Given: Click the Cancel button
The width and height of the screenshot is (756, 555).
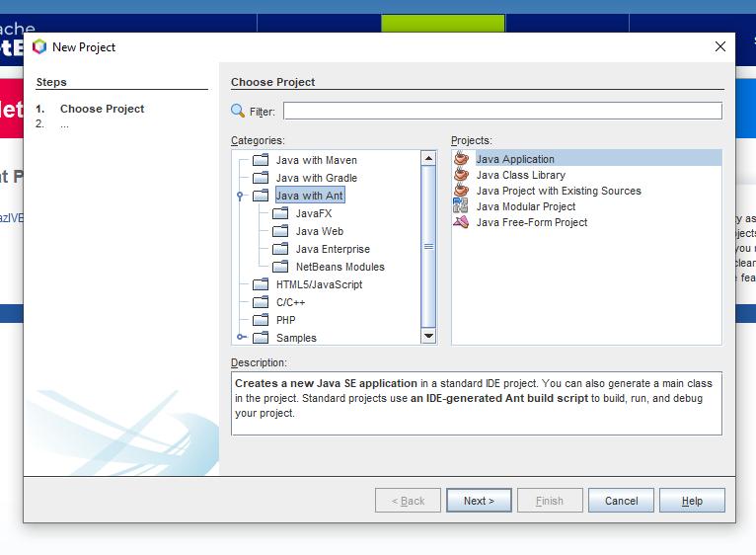Looking at the screenshot, I should point(621,501).
